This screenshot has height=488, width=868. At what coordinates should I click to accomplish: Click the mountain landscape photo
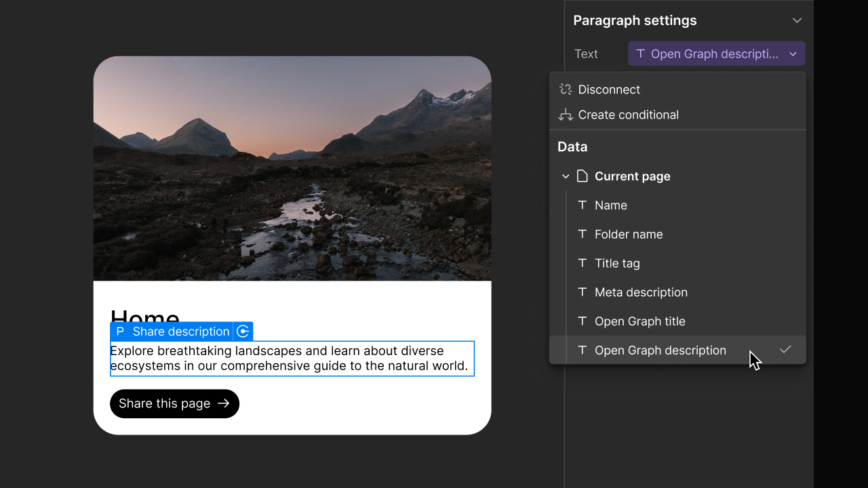292,168
